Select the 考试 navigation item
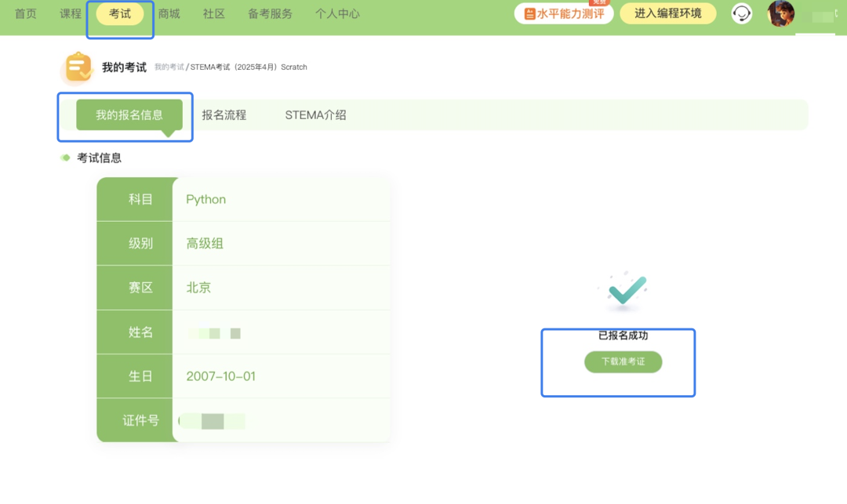Viewport: 847px width, 504px height. point(120,14)
